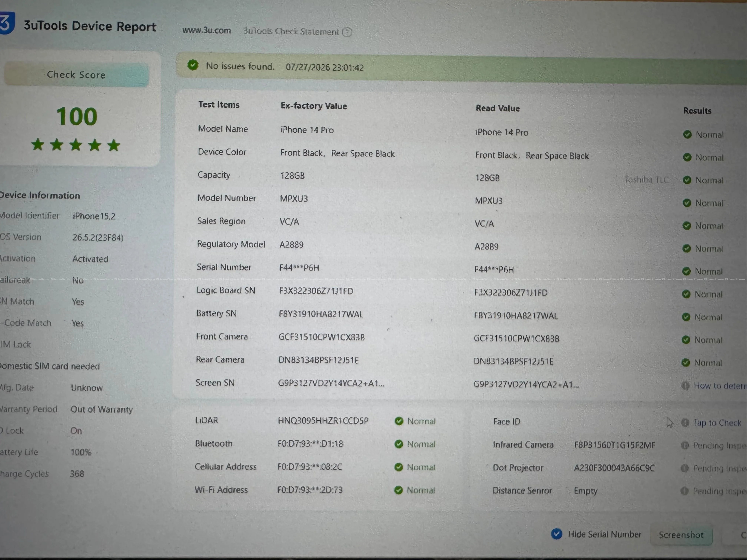The image size is (747, 560).
Task: Click the Wi-Fi Address Normal check icon
Action: (x=399, y=490)
